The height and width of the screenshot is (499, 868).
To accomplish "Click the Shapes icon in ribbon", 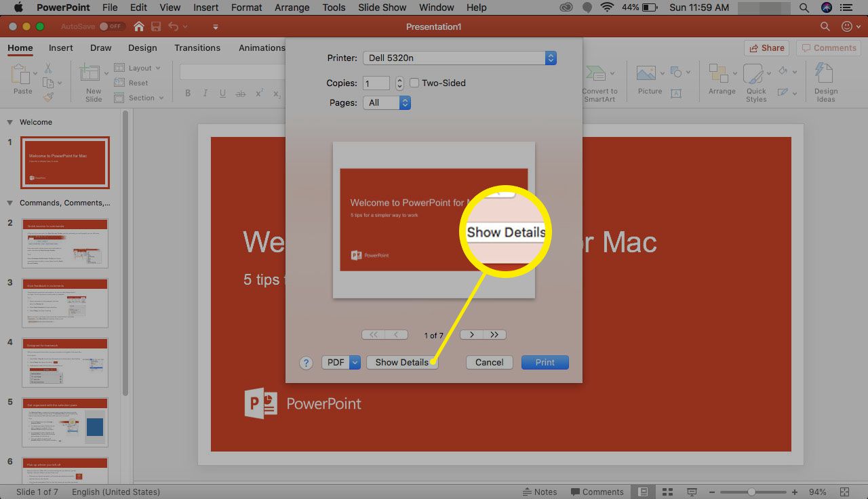I will coord(675,72).
